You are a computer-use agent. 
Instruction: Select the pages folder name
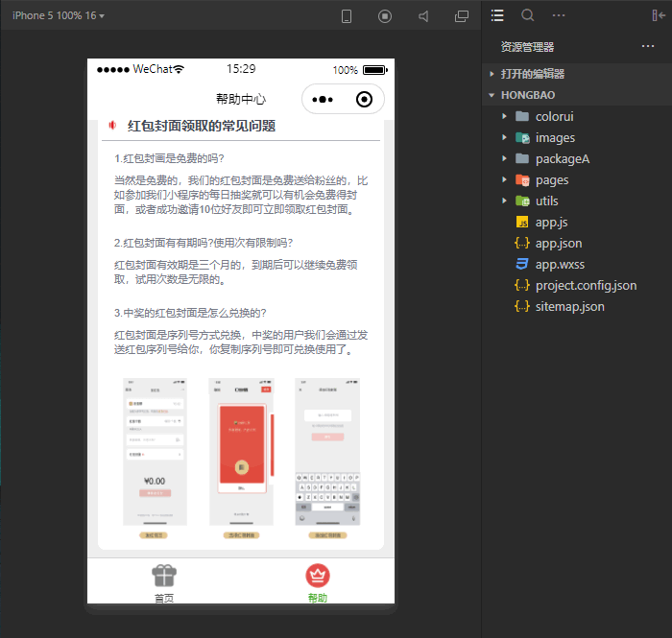552,180
